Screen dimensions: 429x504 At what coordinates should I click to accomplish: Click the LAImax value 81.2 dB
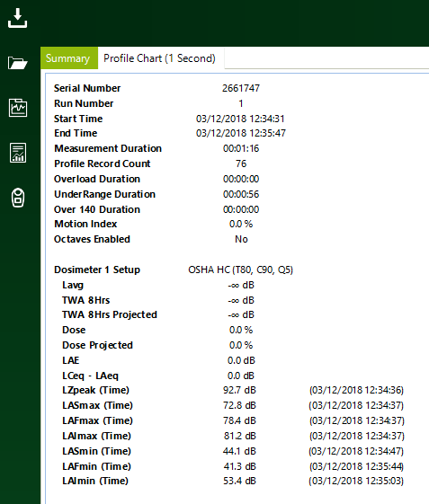click(x=240, y=437)
